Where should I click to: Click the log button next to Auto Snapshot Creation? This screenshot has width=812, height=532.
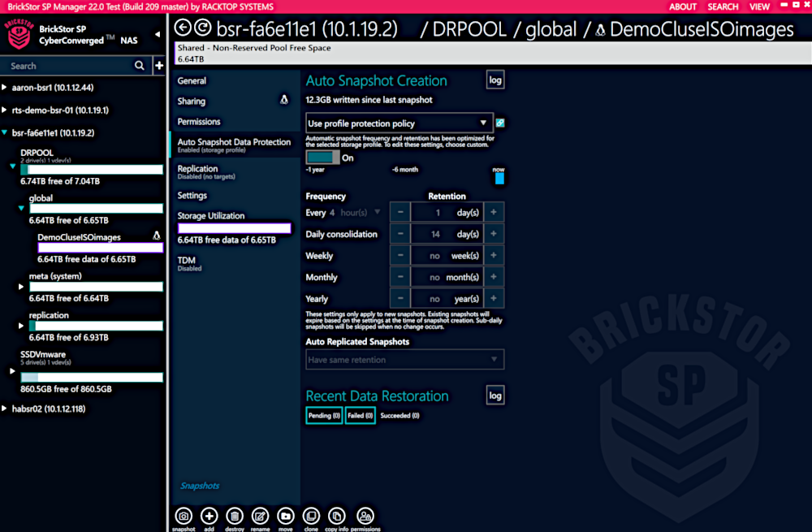[495, 79]
